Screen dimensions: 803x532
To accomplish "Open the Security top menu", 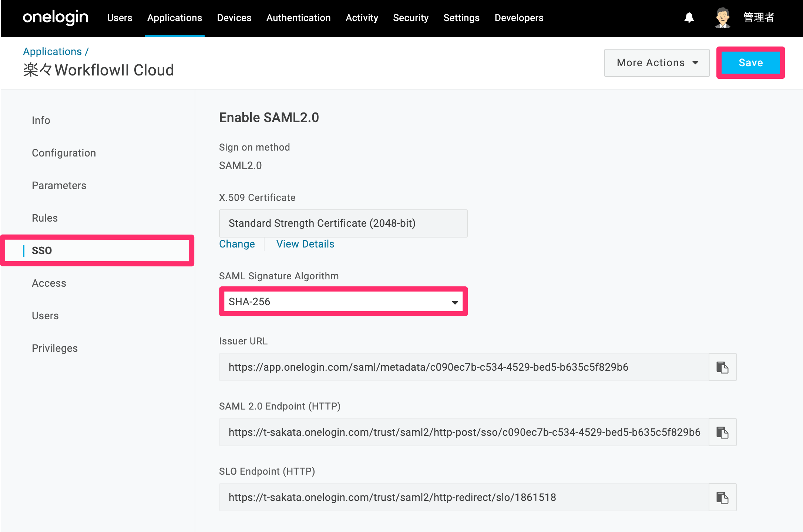I will click(x=411, y=18).
